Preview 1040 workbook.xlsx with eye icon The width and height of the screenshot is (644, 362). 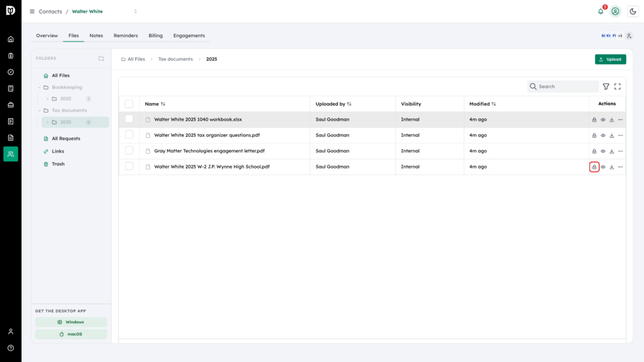click(x=603, y=120)
